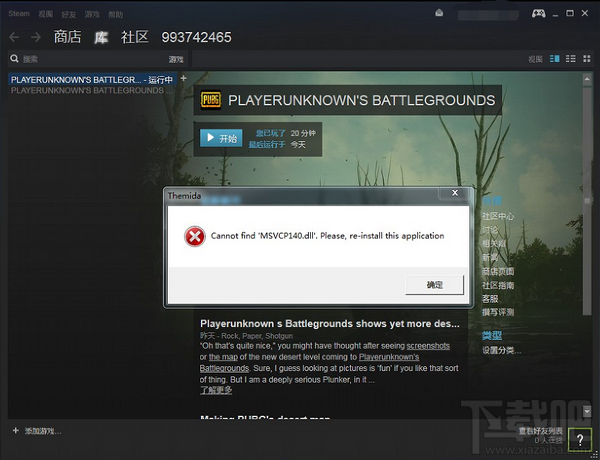
Task: Click scrollbar down arrow in game page
Action: click(x=587, y=411)
